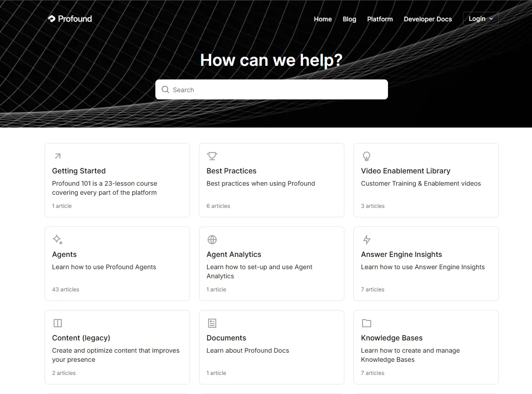
Task: Open the Answer Engine Insights title
Action: [x=401, y=254]
